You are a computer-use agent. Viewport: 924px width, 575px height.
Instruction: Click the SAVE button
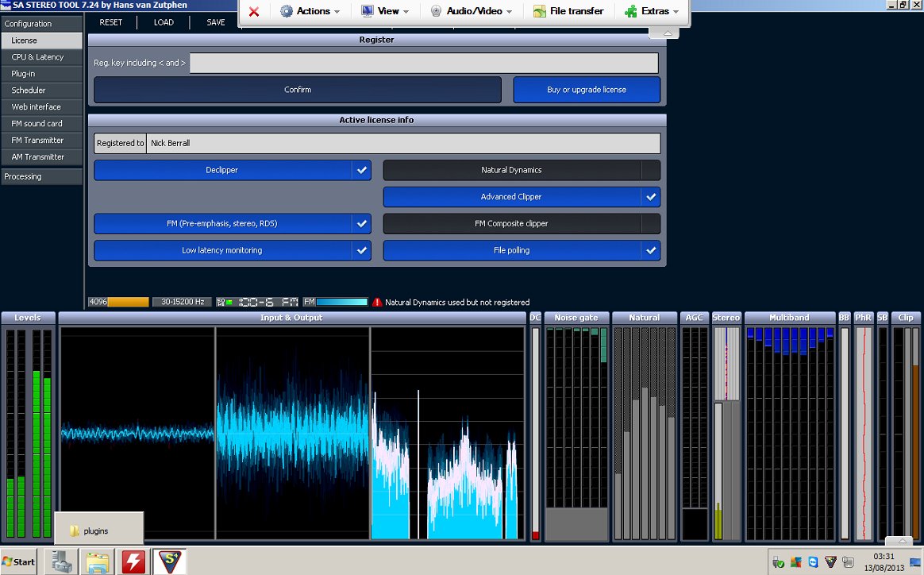click(x=216, y=22)
